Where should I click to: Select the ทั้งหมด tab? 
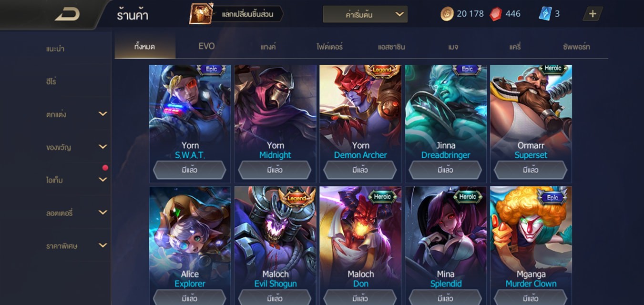[145, 47]
